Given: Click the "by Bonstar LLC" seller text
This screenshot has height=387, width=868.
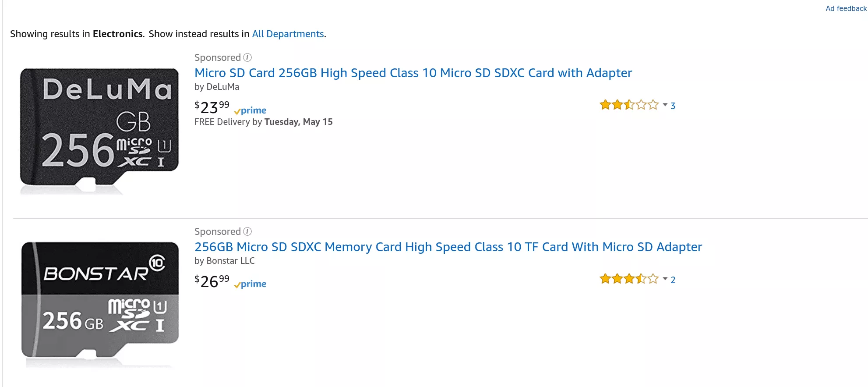Looking at the screenshot, I should (224, 261).
